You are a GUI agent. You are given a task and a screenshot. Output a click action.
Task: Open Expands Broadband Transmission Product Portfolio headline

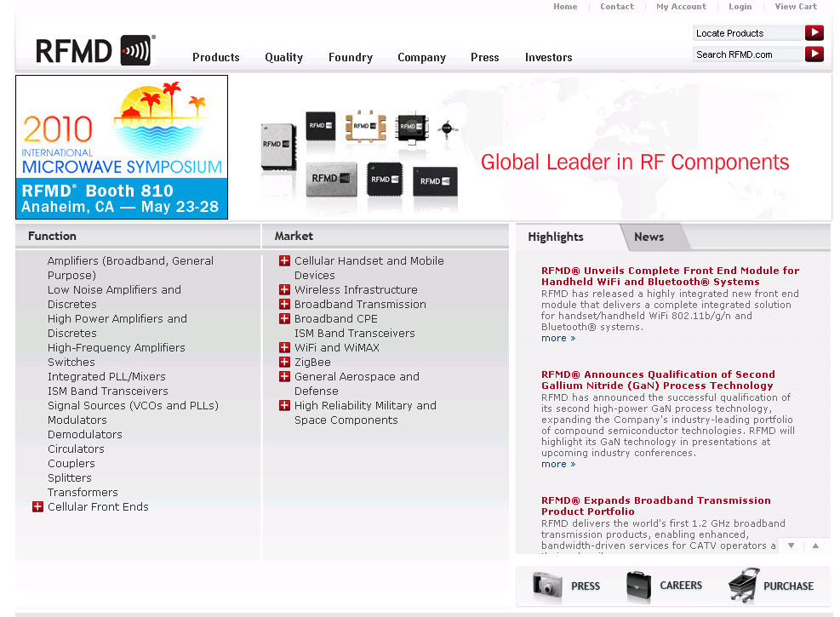[x=655, y=506]
